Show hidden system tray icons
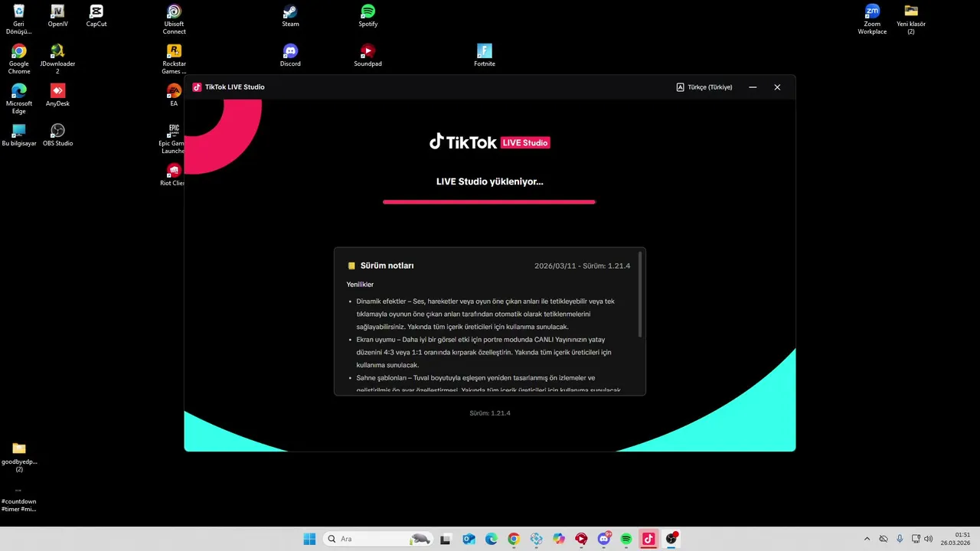Image resolution: width=980 pixels, height=551 pixels. click(867, 539)
